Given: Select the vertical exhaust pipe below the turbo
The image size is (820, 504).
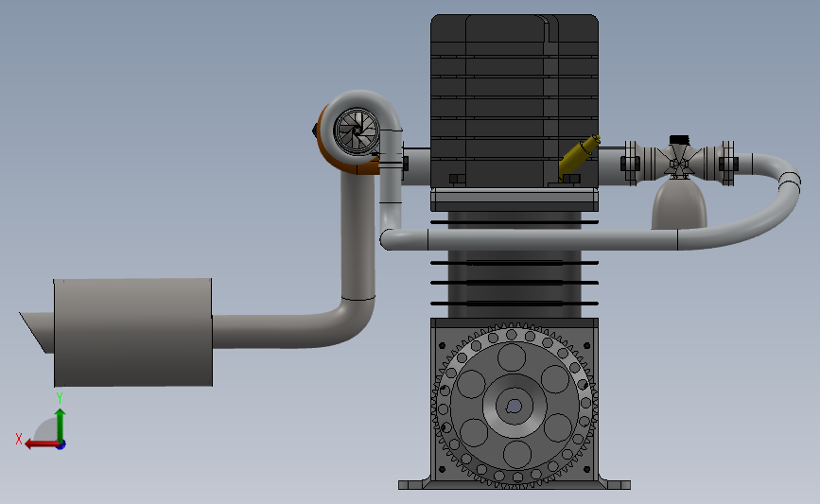Looking at the screenshot, I should coord(358,236).
